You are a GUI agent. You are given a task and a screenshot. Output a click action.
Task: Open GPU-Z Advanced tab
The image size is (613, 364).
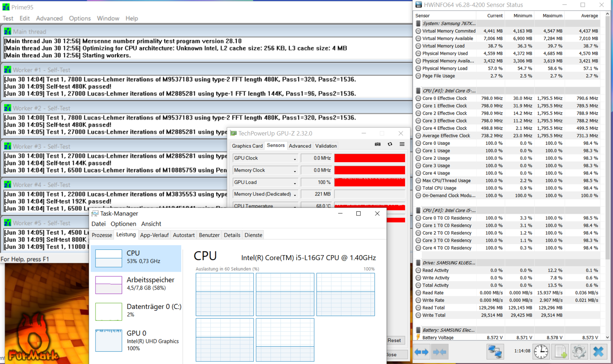(300, 146)
